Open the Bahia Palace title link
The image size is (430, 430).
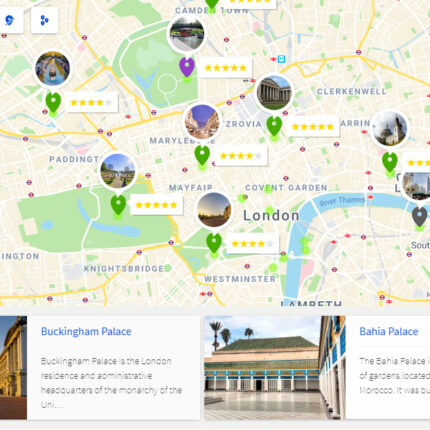(x=389, y=331)
